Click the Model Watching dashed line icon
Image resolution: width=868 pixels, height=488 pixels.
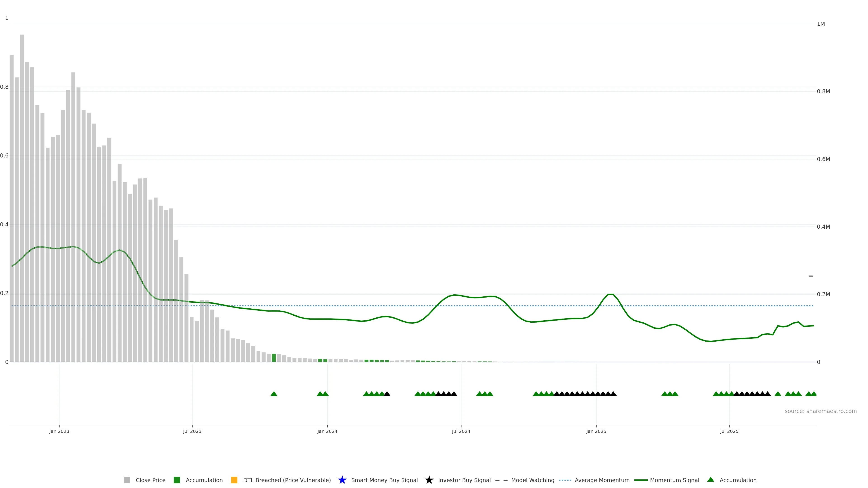501,480
